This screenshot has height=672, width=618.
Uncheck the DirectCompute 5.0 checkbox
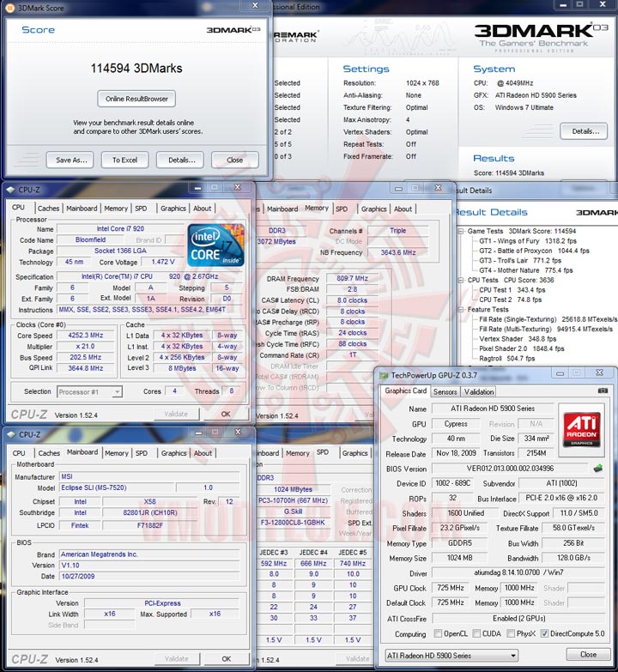[544, 633]
